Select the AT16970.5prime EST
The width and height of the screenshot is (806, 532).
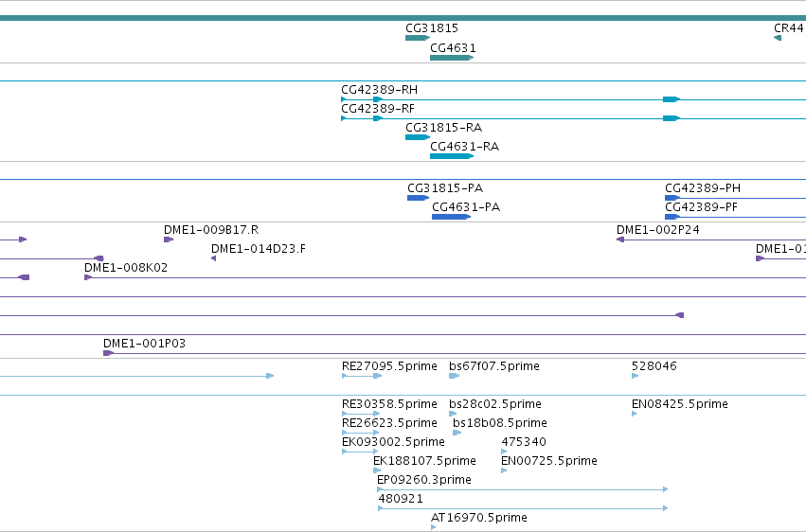(x=434, y=527)
